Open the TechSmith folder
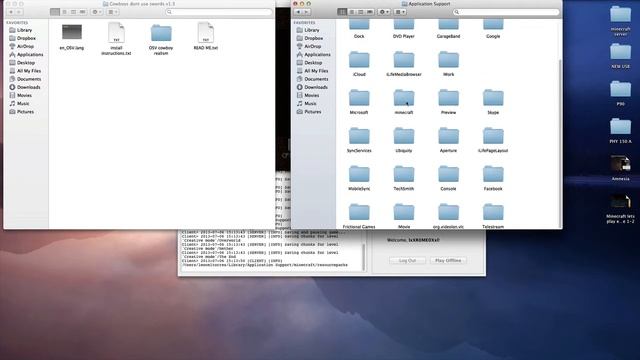The height and width of the screenshot is (360, 640). tap(404, 175)
